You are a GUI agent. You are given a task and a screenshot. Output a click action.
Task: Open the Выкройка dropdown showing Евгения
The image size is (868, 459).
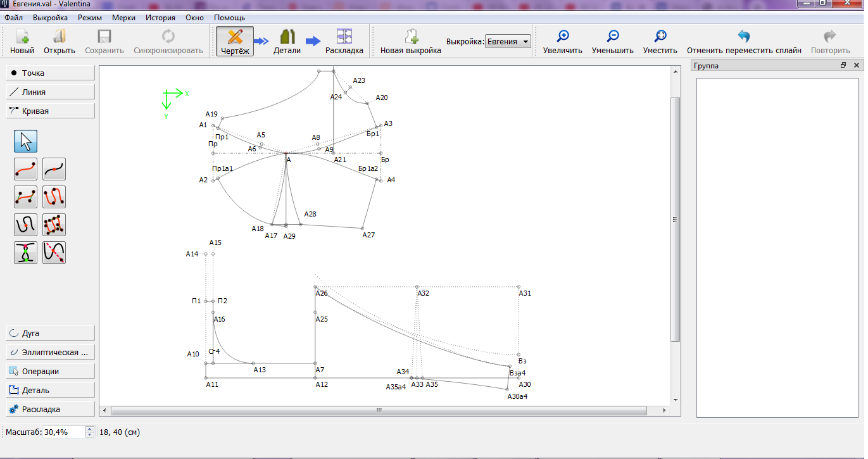[508, 42]
